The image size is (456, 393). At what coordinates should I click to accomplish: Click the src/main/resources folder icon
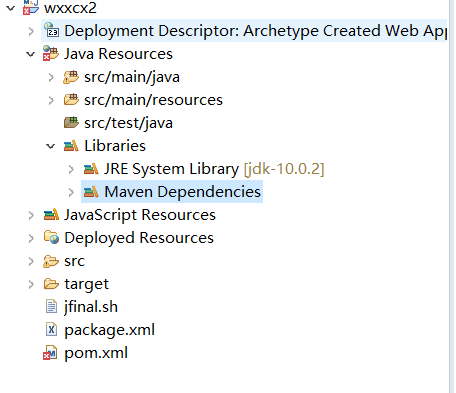pos(71,100)
